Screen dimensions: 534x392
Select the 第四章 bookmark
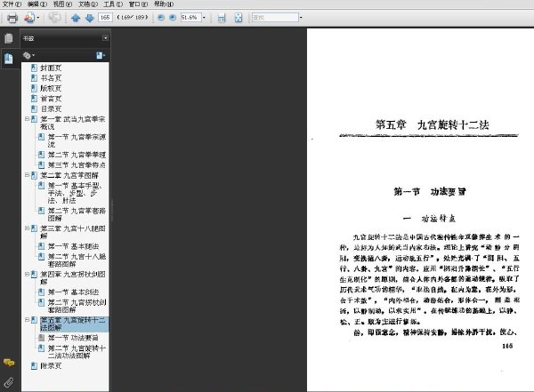click(x=73, y=277)
